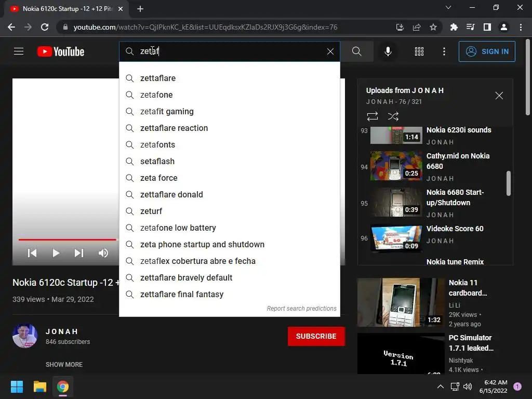The image size is (532, 399).
Task: Choose 'zetafit gaming' from suggestions
Action: click(x=229, y=112)
